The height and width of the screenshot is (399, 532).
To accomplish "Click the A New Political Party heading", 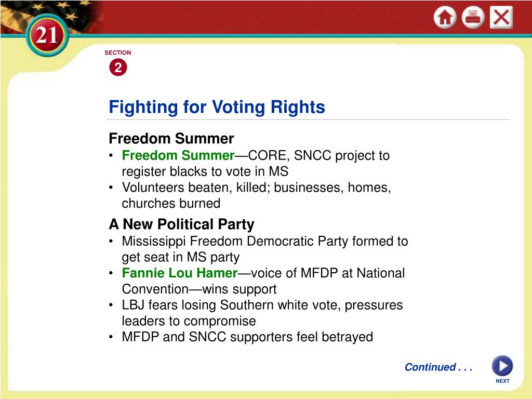I will coord(181,224).
